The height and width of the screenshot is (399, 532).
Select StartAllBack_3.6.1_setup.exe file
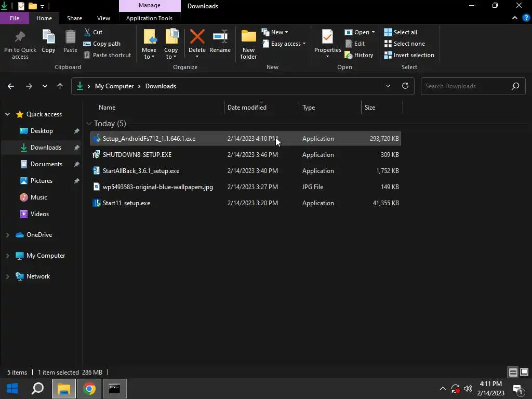(246, 170)
